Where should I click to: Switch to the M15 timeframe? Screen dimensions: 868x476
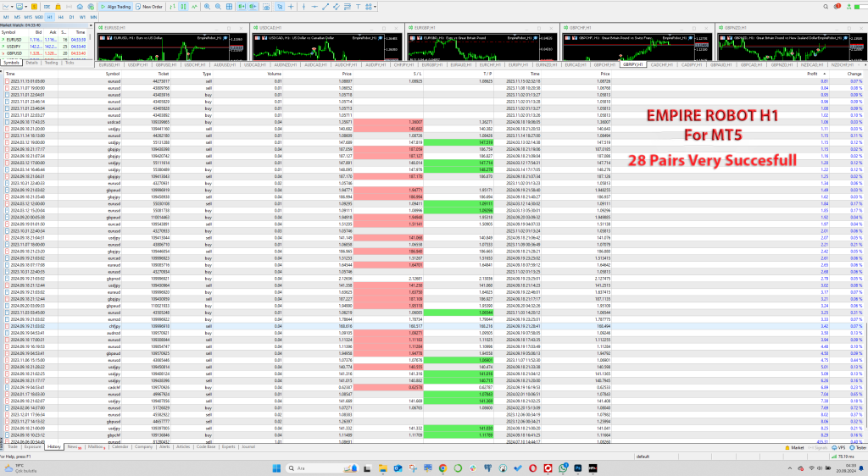28,16
